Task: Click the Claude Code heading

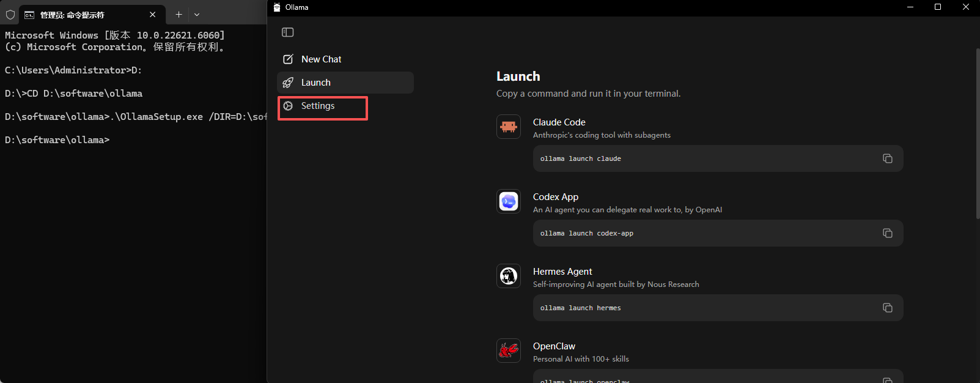Action: 559,122
